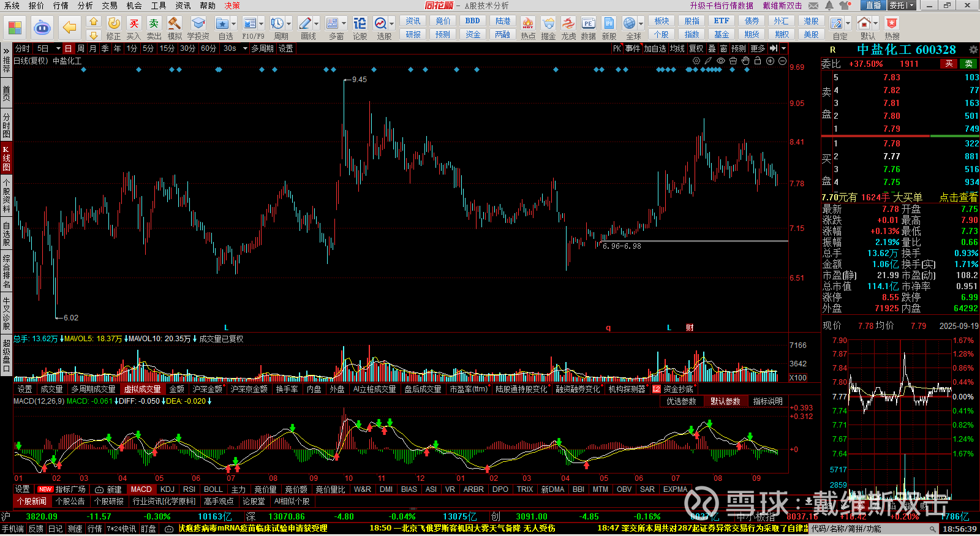980x536 pixels.
Task: Open the 数据 PE data icon
Action: tap(588, 24)
